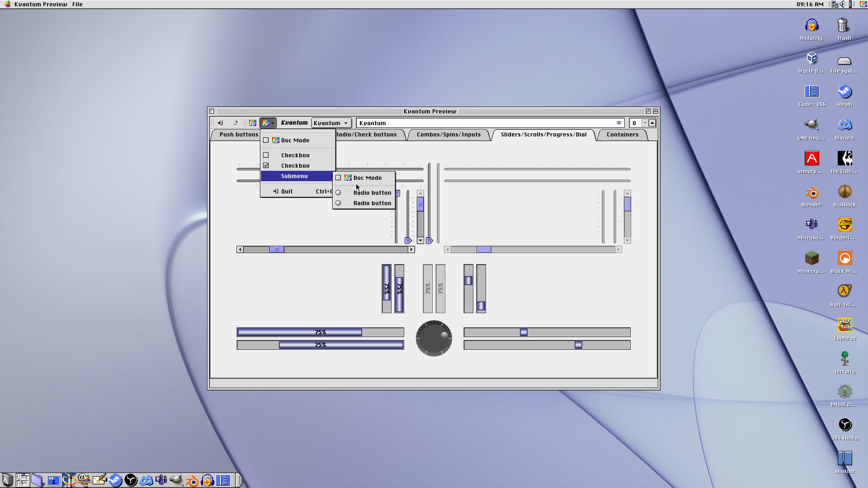Click the mail @ icon in the dock
The width and height of the screenshot is (868, 488).
click(x=84, y=480)
